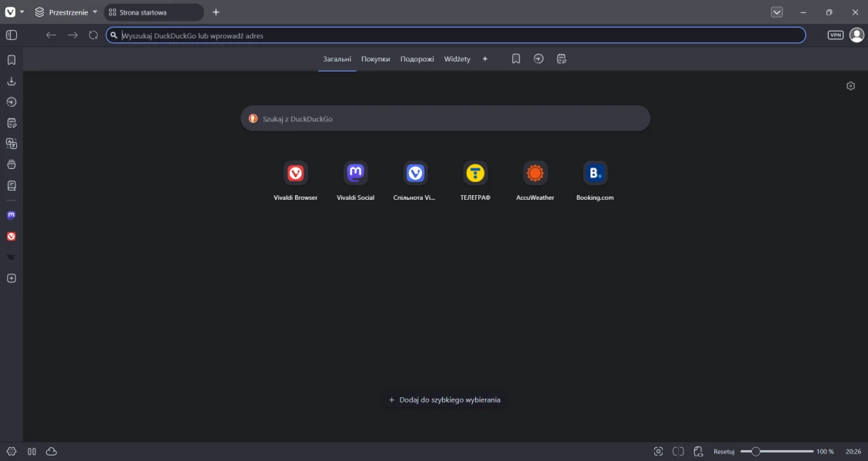Expand the tab list dropdown in title bar
Image resolution: width=868 pixels, height=461 pixels.
coord(777,12)
